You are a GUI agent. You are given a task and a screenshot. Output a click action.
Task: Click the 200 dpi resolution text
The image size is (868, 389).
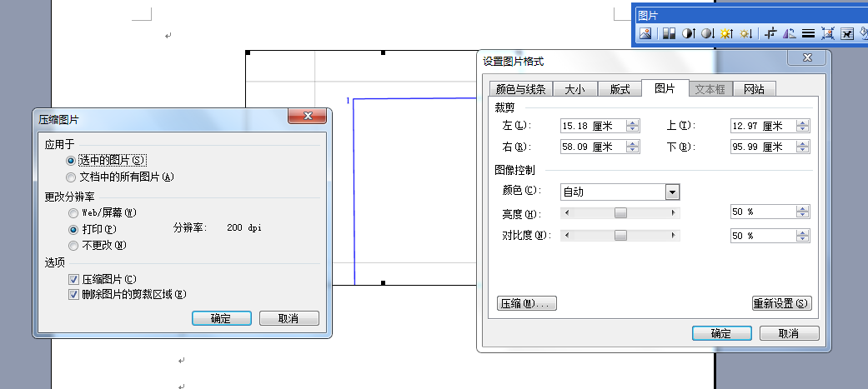[x=244, y=227]
